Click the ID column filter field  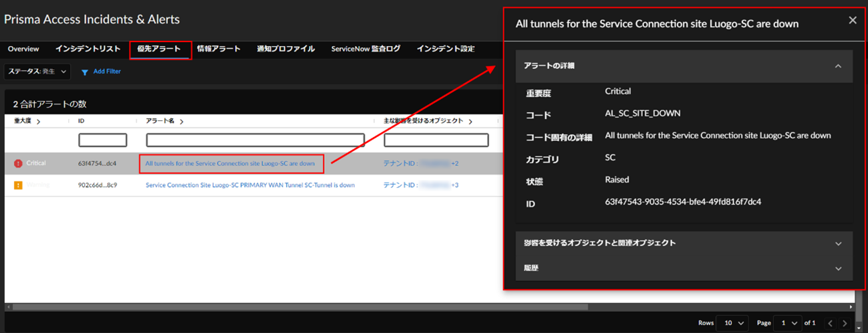[x=102, y=140]
